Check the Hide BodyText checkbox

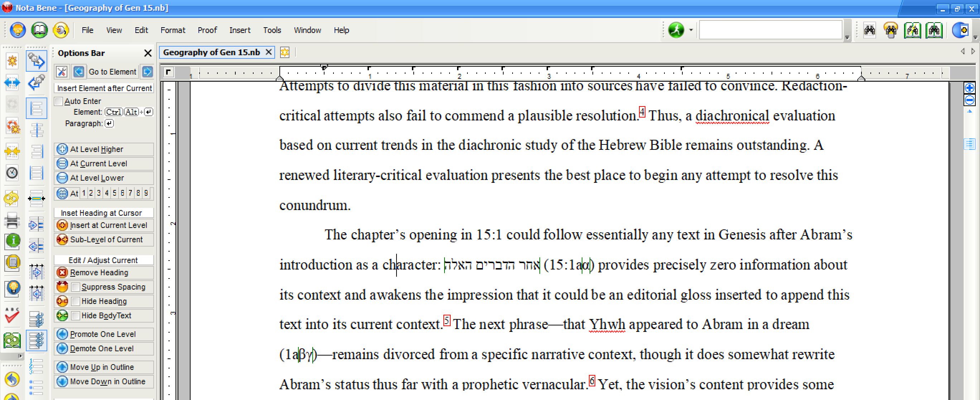76,315
